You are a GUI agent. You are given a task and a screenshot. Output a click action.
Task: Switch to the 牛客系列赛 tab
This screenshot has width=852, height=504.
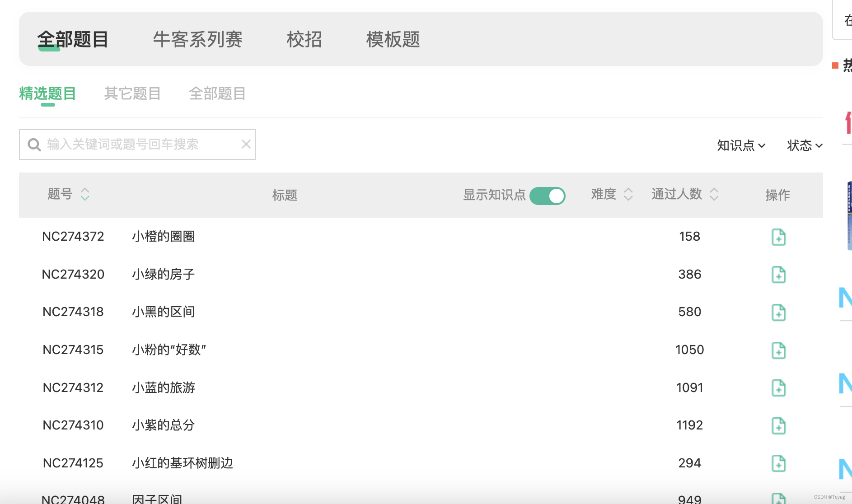(198, 40)
